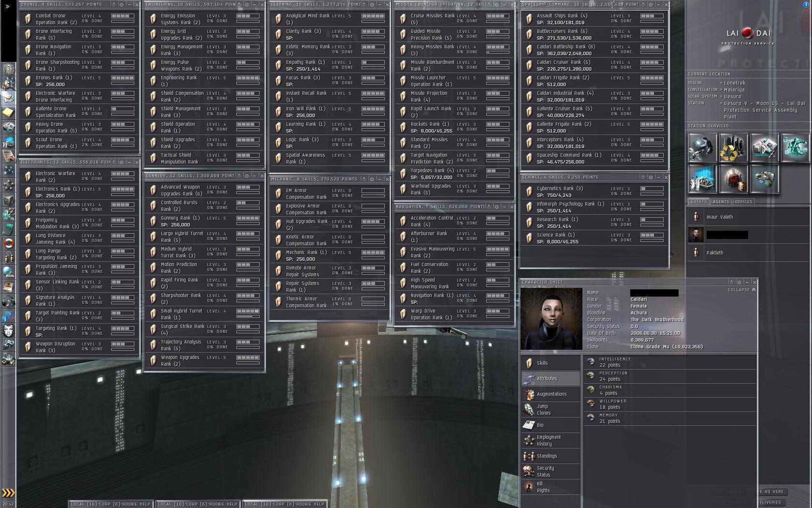The height and width of the screenshot is (508, 812).
Task: Open Jump Clones in the Character Sheet
Action: pos(551,409)
